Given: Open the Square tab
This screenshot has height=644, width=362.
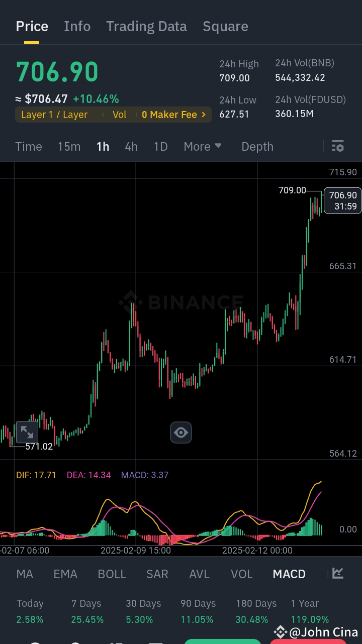Looking at the screenshot, I should tap(225, 26).
